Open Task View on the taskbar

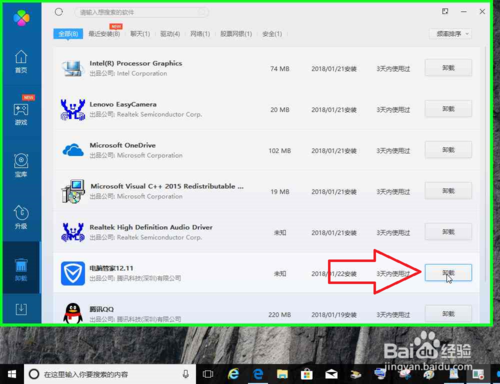[208, 374]
